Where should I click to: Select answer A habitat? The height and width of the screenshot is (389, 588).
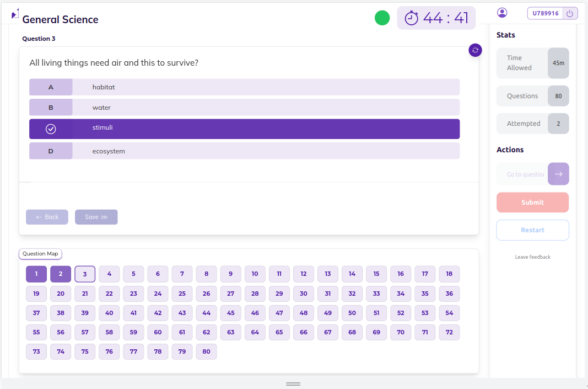244,87
